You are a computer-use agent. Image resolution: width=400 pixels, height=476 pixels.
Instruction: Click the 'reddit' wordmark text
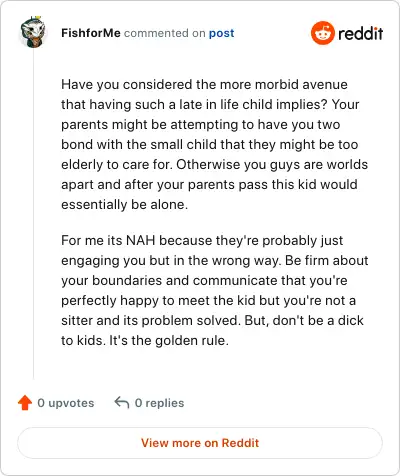coord(360,34)
